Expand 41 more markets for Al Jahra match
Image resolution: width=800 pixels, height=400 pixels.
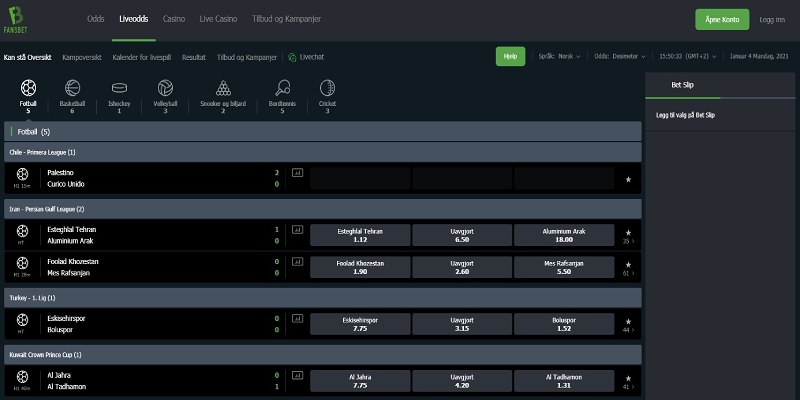click(629, 387)
